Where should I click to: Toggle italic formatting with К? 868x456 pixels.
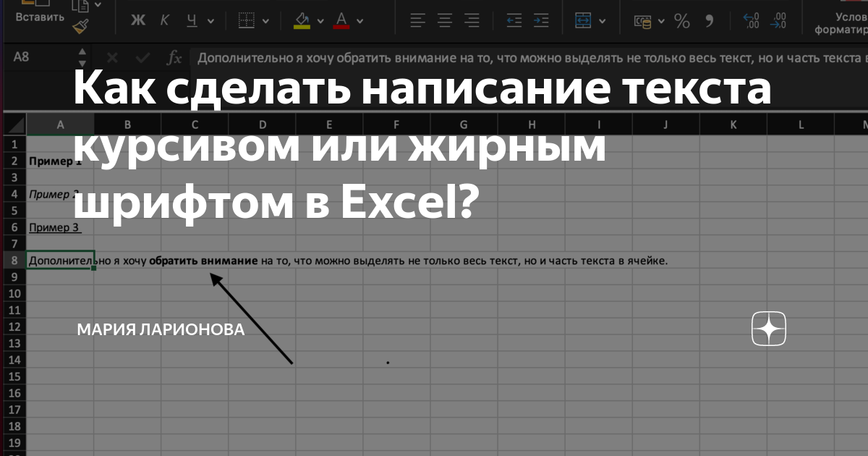click(164, 20)
